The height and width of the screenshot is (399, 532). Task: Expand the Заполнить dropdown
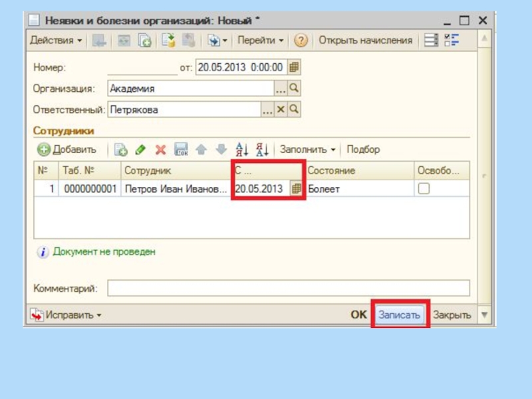pos(307,150)
